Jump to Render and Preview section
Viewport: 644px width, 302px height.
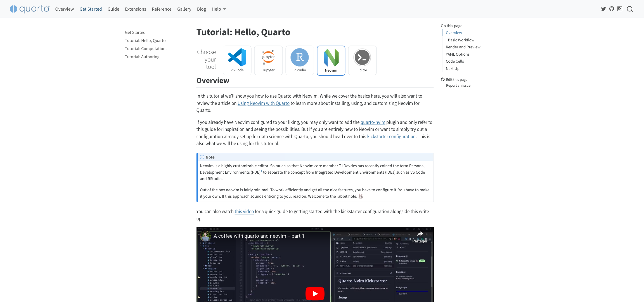pos(463,47)
